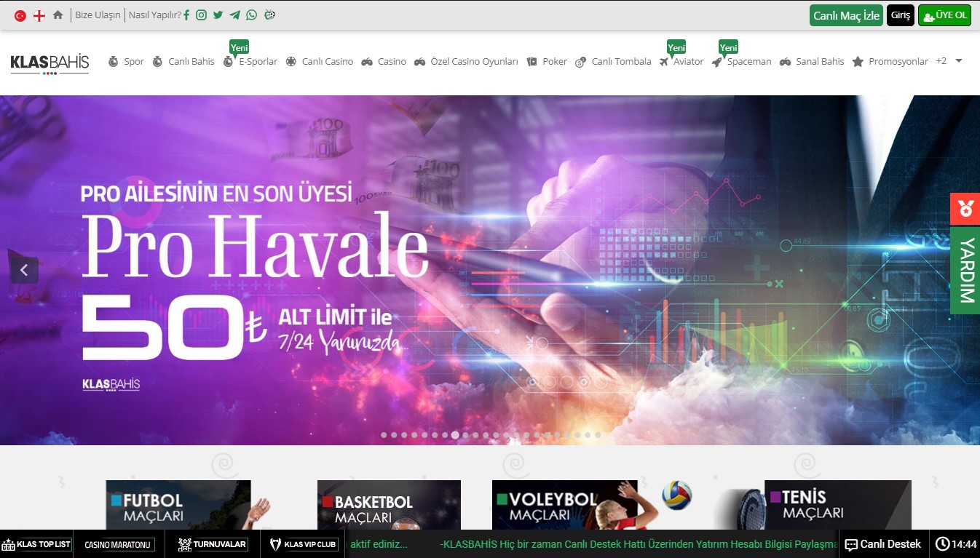
Task: Click the speech bubble icon next to Canlı Destek
Action: [x=851, y=544]
